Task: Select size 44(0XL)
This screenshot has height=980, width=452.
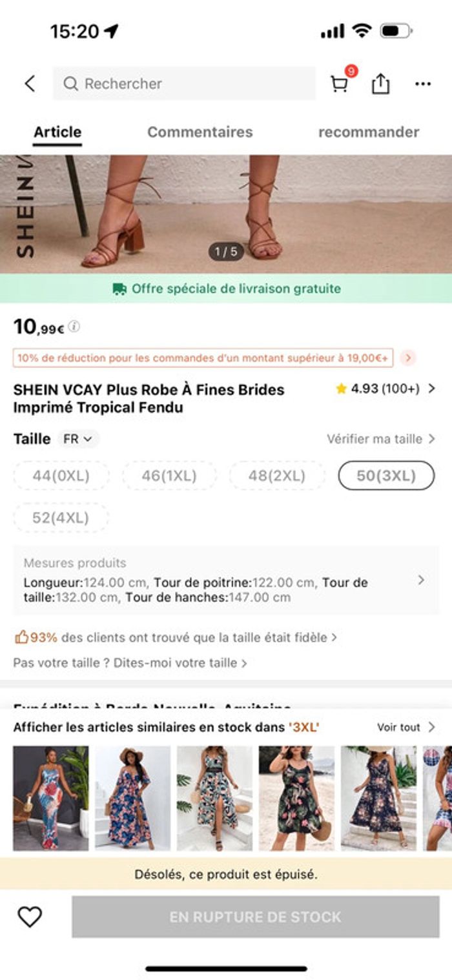Action: coord(61,476)
